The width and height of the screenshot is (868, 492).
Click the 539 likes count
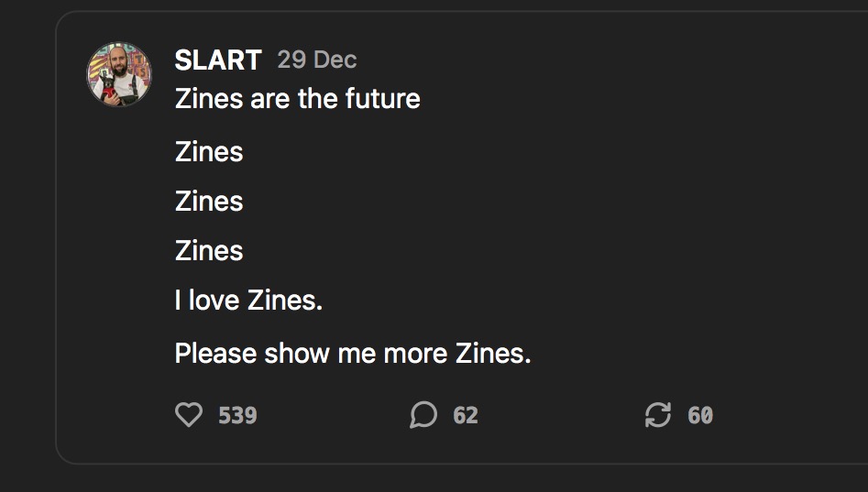tap(237, 416)
